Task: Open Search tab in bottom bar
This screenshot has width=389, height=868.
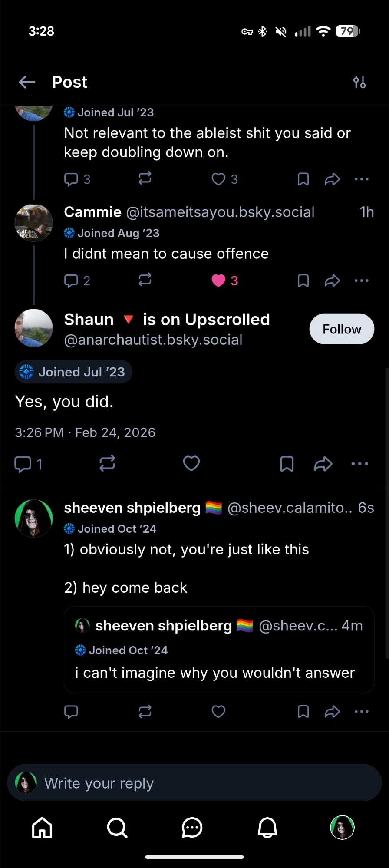Action: coord(117,828)
